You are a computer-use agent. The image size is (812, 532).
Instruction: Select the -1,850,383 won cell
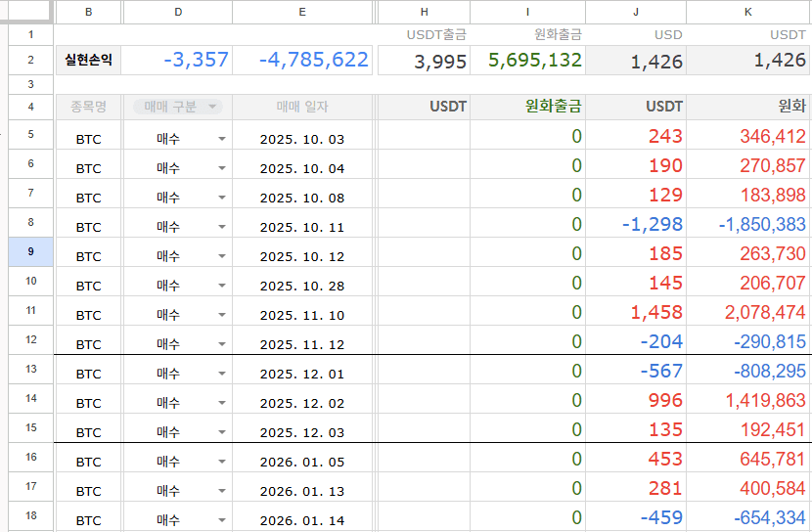[x=748, y=224]
